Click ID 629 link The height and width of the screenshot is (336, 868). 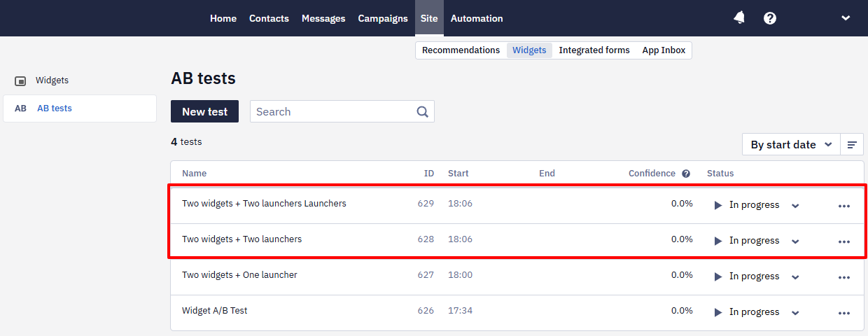(x=426, y=204)
